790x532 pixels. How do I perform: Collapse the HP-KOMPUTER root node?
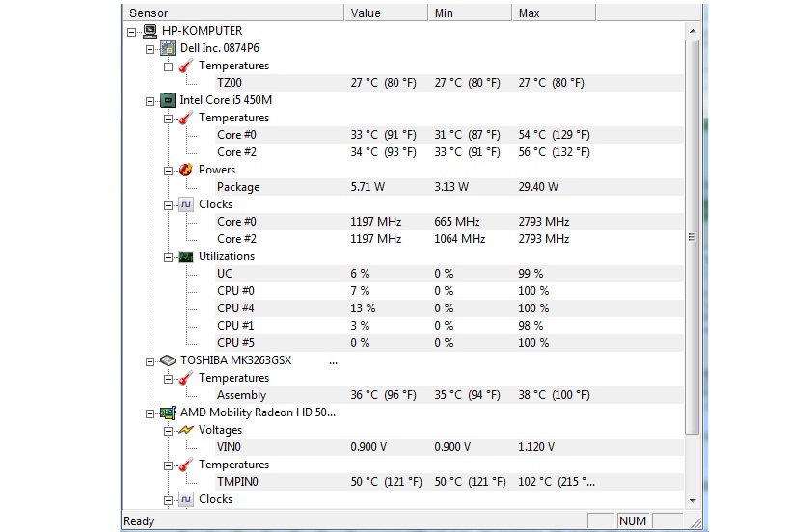tap(132, 31)
